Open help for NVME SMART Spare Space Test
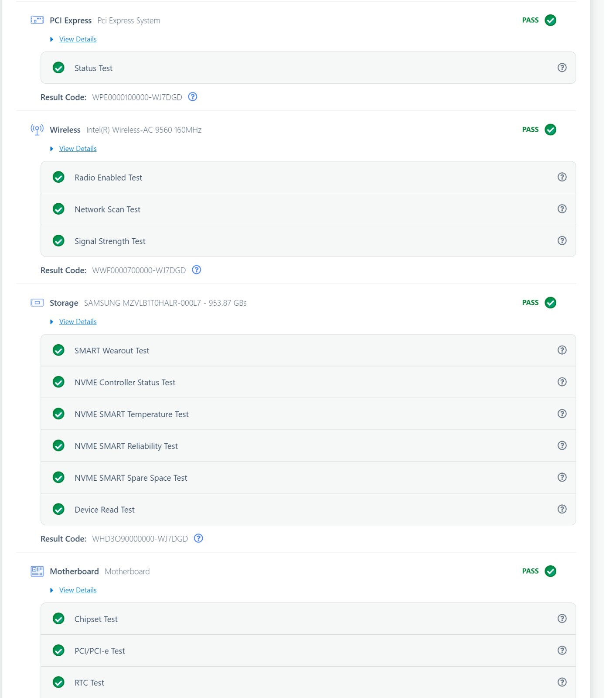Image resolution: width=616 pixels, height=698 pixels. click(x=562, y=478)
